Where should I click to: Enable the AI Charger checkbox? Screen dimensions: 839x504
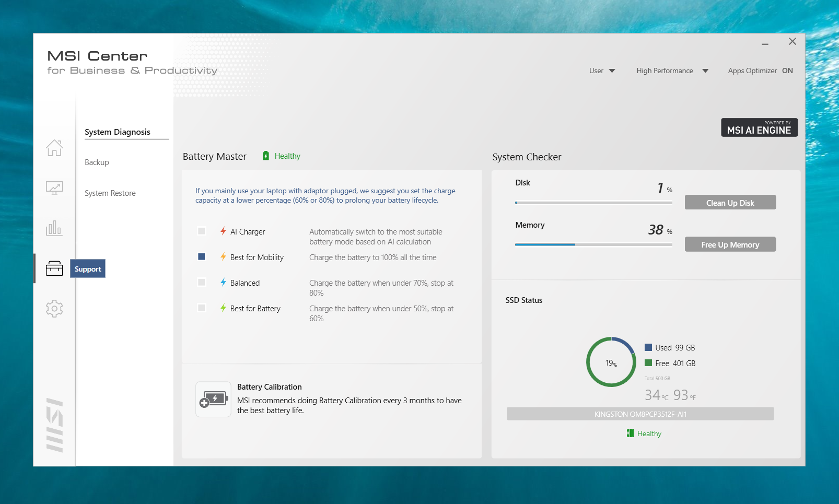coord(202,231)
